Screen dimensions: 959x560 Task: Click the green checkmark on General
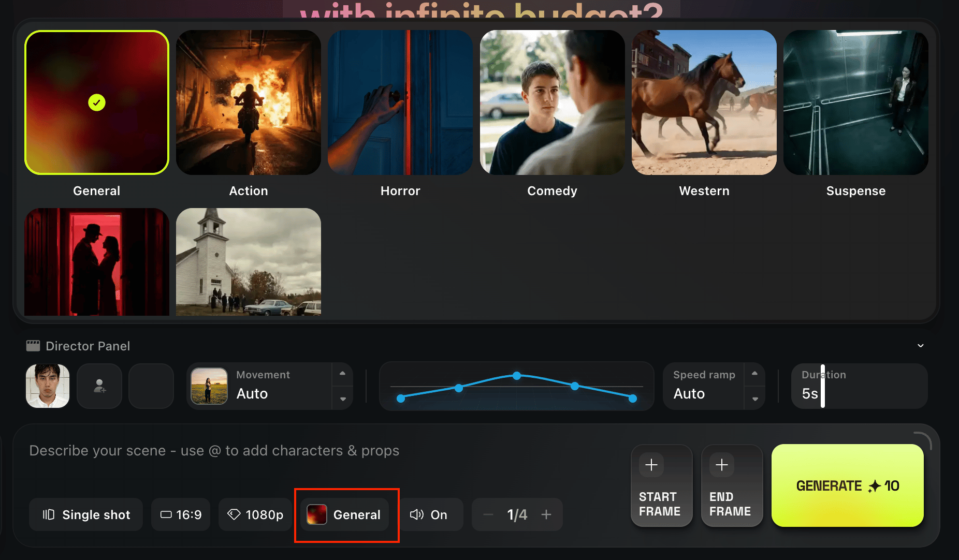97,102
